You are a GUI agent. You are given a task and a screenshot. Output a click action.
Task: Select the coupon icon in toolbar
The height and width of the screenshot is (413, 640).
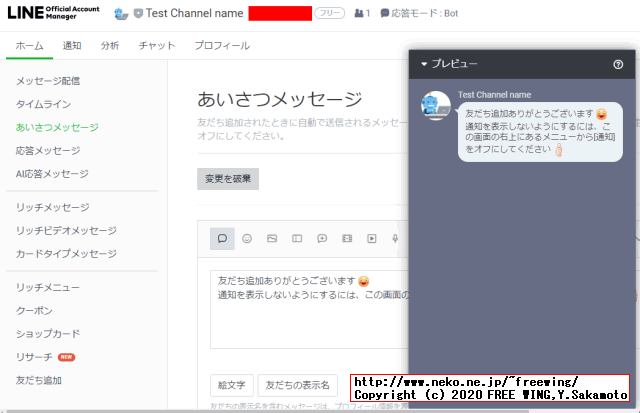[297, 238]
